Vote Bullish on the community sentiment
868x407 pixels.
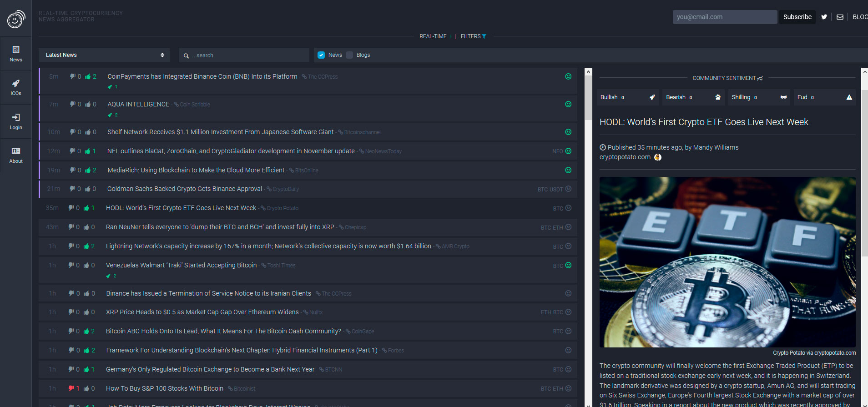628,97
